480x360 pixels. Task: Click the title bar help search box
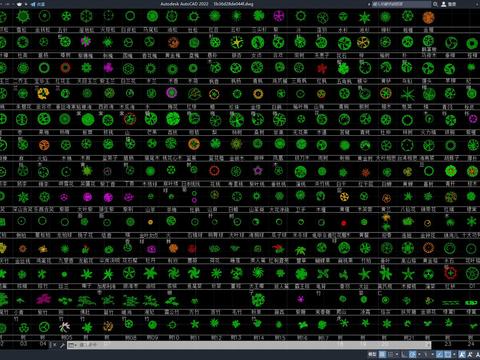click(x=401, y=4)
